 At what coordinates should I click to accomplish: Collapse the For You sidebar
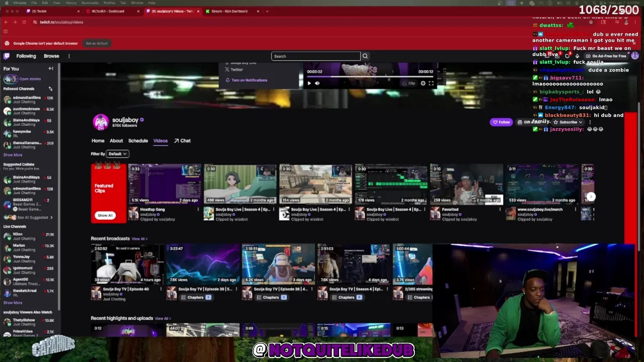point(51,68)
